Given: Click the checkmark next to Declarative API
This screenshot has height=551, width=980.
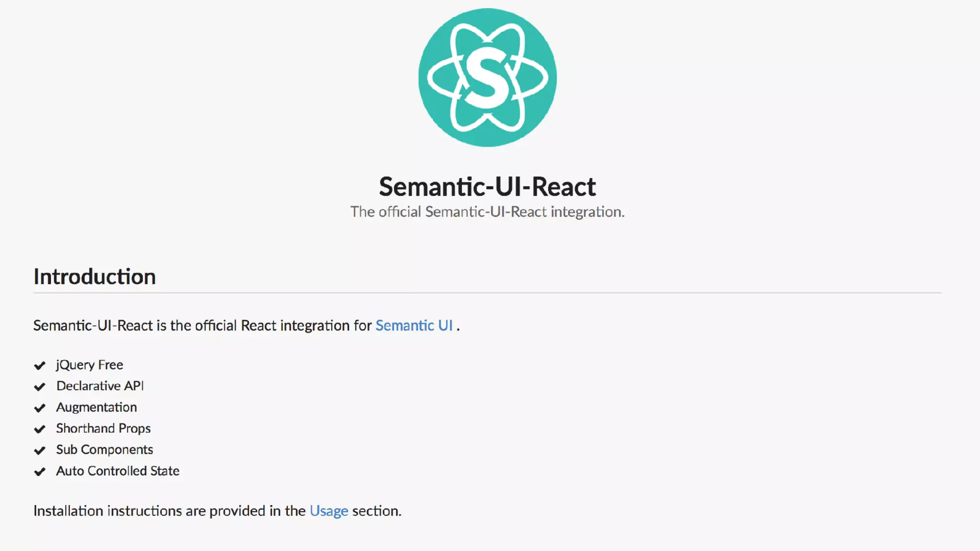Looking at the screenshot, I should [40, 387].
